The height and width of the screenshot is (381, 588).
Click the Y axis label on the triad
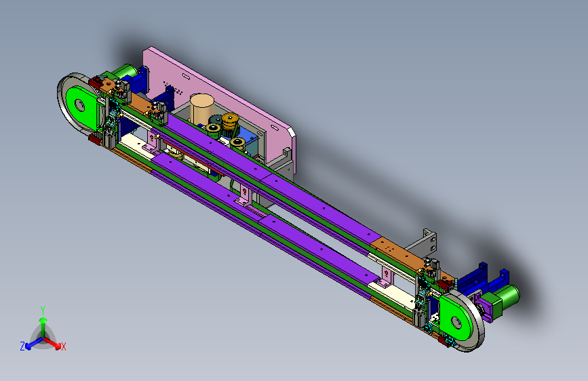(43, 310)
